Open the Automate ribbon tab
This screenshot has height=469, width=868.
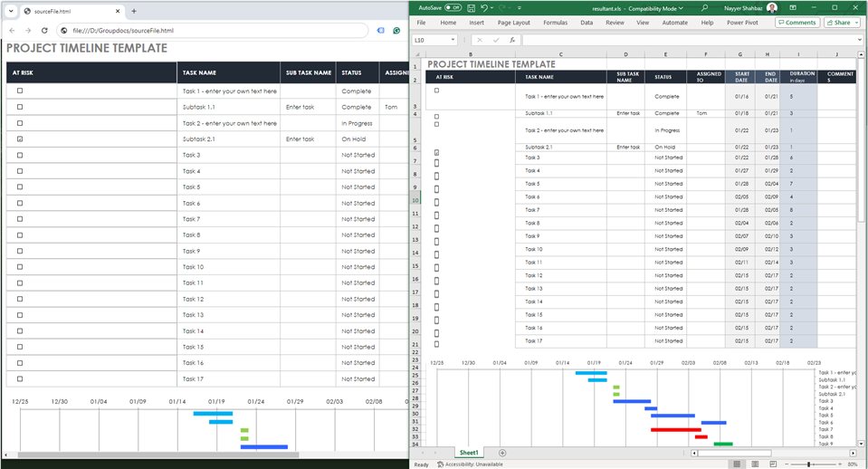point(675,23)
